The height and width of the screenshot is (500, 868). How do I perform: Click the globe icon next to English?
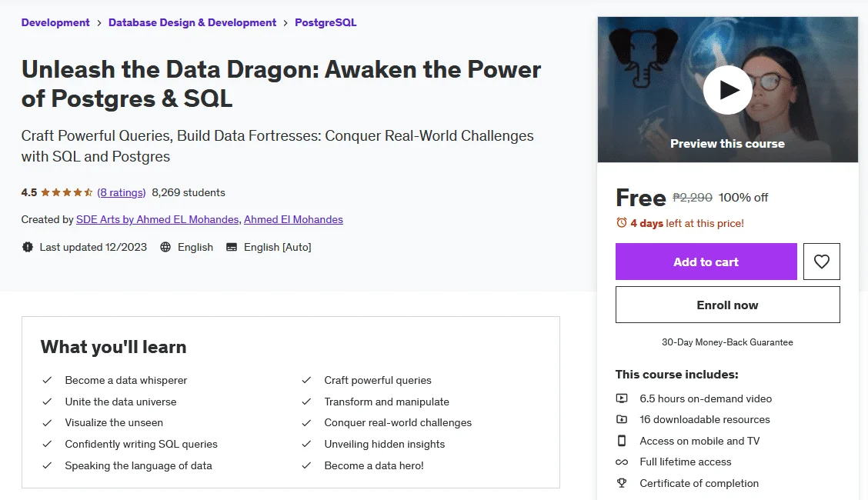165,247
